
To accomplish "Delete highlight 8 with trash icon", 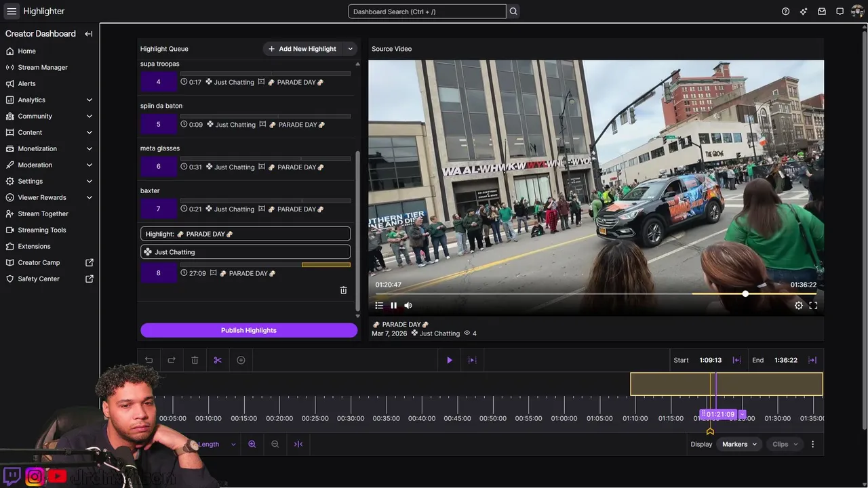I will click(343, 290).
